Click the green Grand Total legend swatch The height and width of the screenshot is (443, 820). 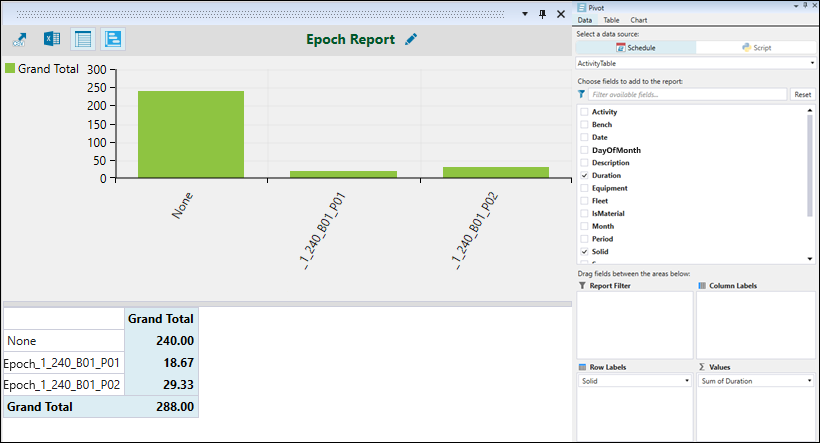(x=10, y=69)
